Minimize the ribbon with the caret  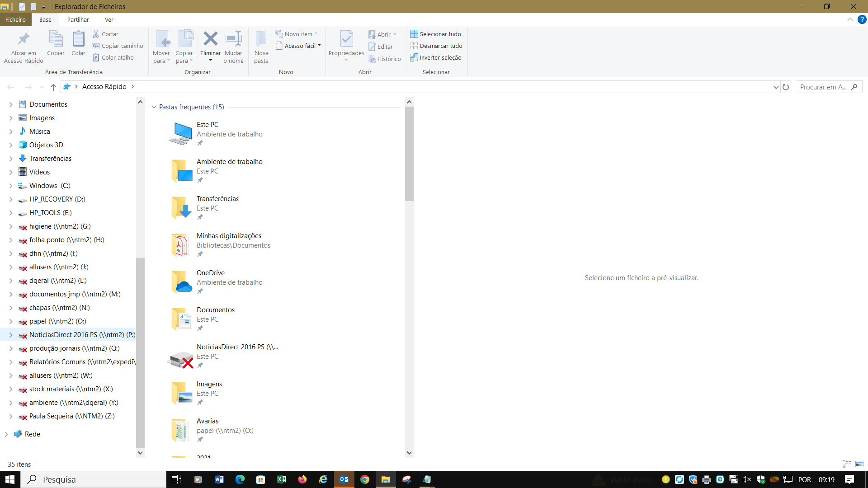pyautogui.click(x=850, y=20)
